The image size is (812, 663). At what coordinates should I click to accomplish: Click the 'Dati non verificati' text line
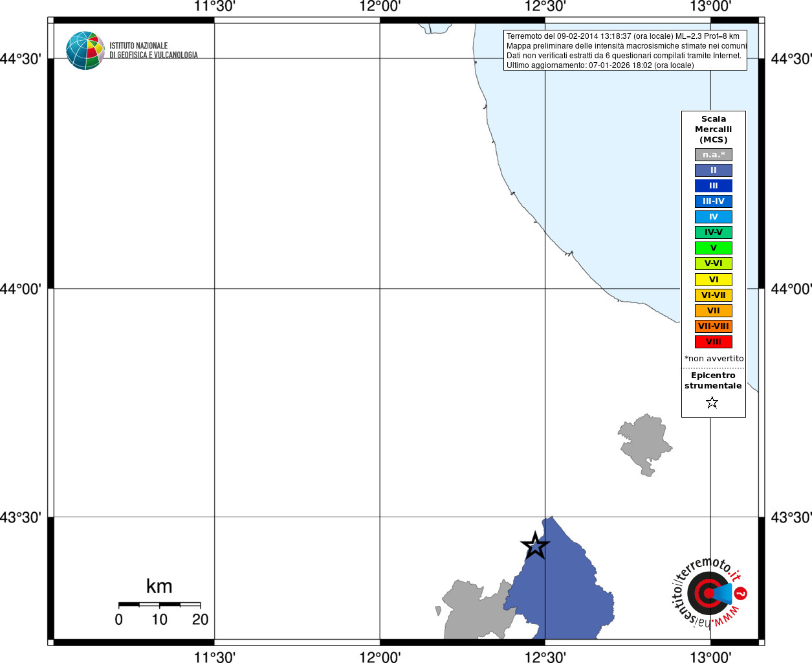coord(624,56)
